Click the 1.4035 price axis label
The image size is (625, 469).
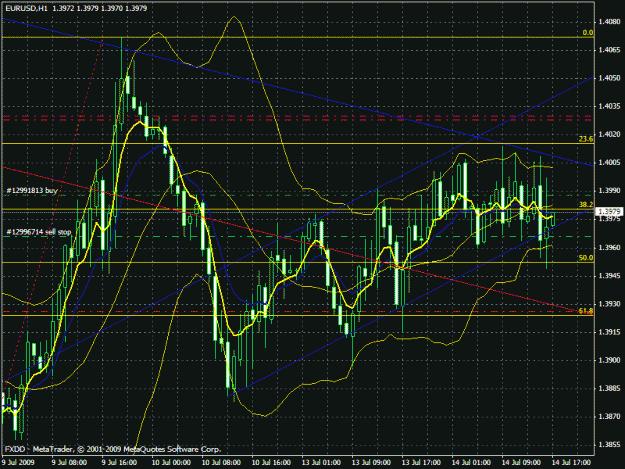click(610, 106)
